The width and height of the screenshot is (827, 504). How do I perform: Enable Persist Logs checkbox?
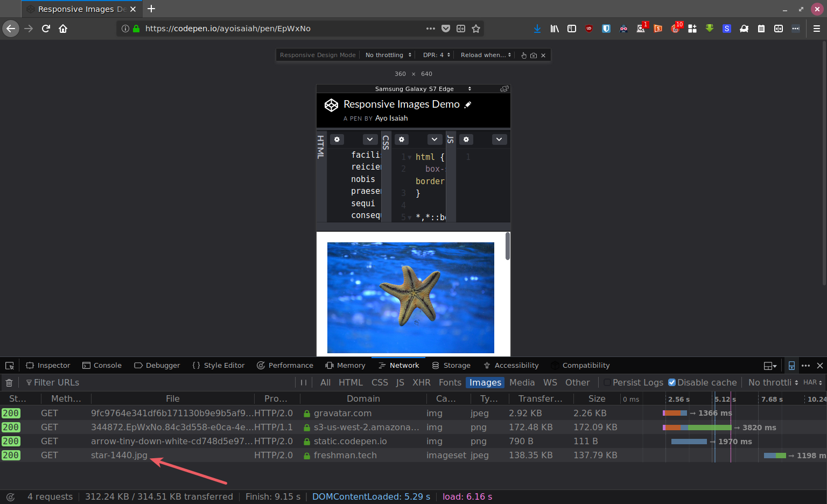pos(607,383)
